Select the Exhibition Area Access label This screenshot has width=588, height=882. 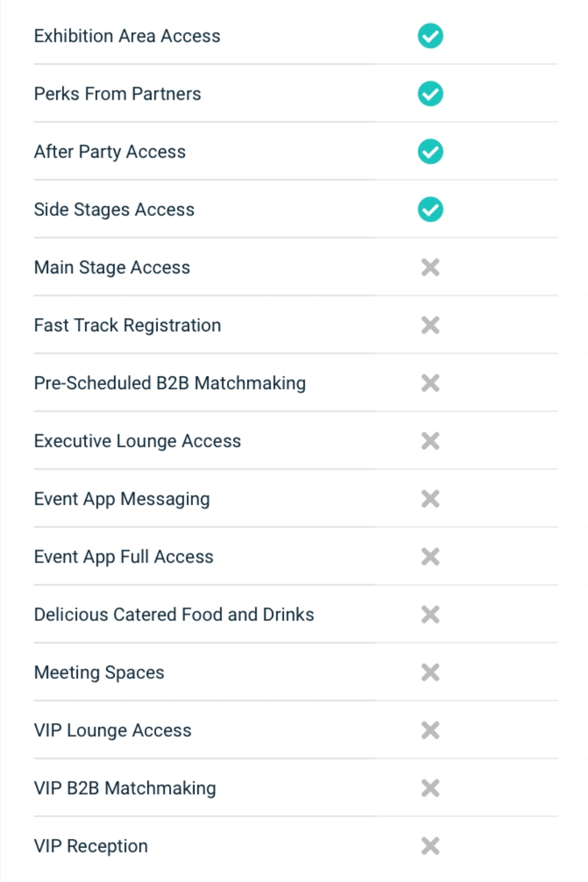(127, 36)
